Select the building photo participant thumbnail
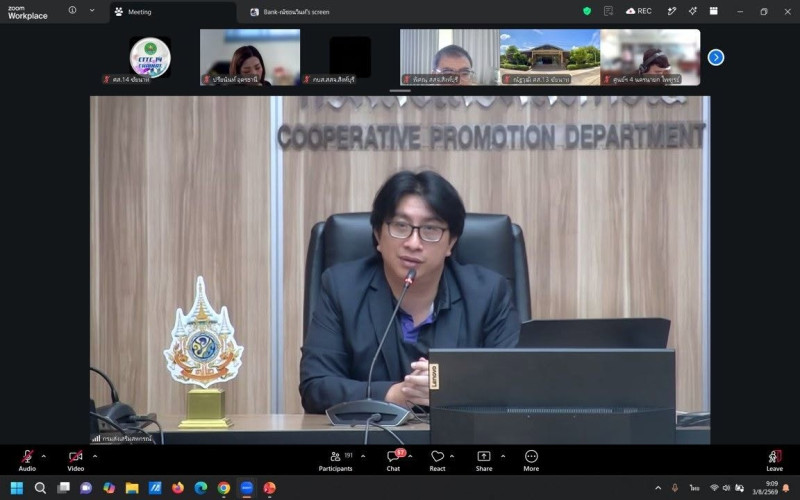 pos(550,57)
